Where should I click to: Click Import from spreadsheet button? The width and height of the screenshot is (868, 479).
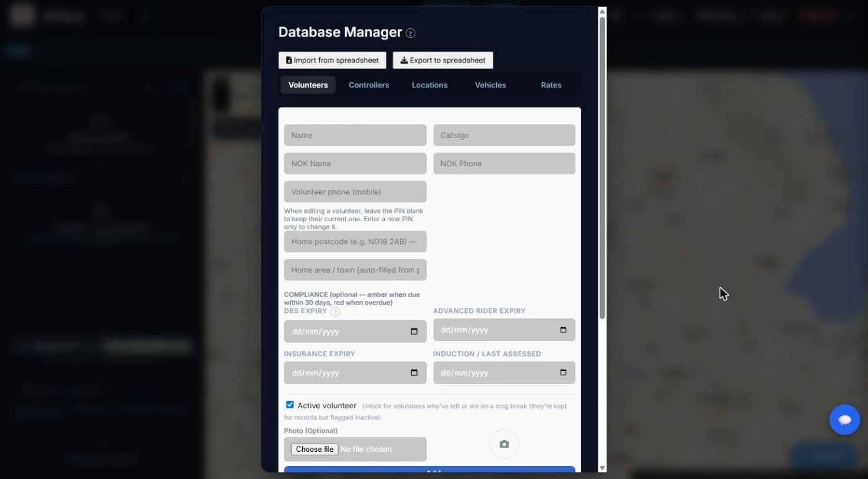(x=332, y=60)
